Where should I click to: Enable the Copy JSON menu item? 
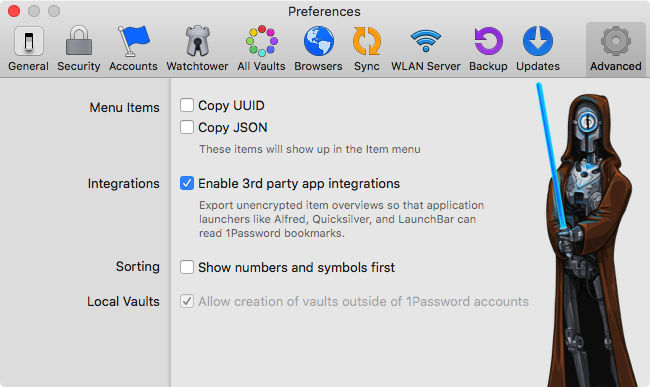coord(187,127)
